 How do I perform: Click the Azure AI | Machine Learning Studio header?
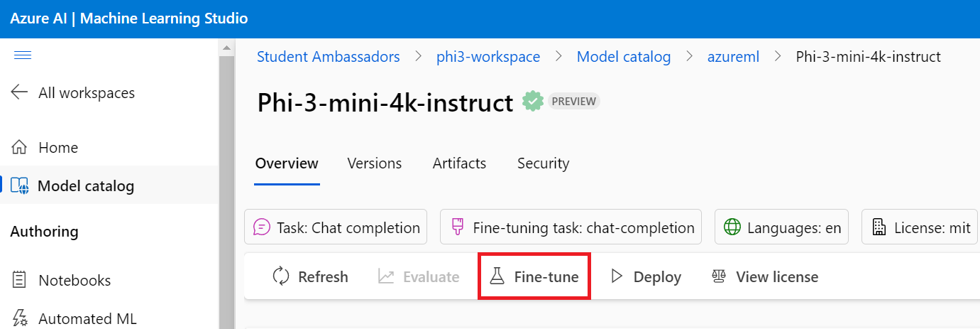point(129,18)
